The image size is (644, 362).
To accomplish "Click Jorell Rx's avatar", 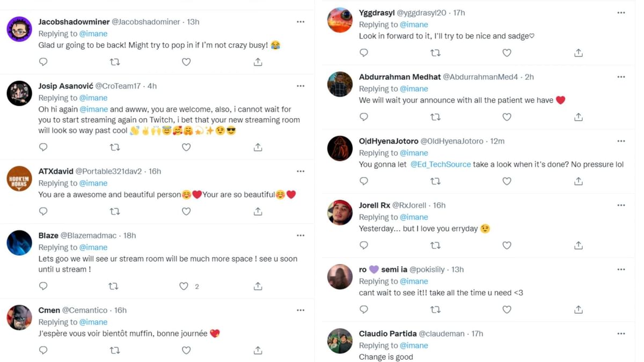I will click(340, 213).
